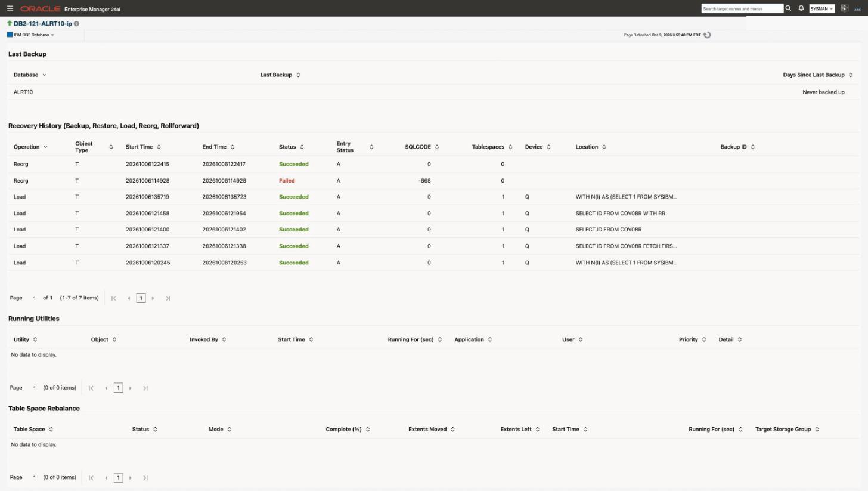Select page 1 button in Running Utilities

[x=118, y=388]
